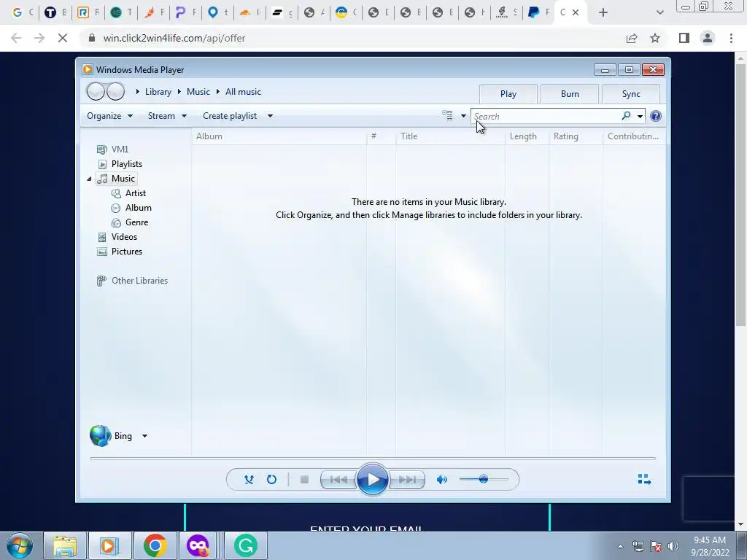Screen dimensions: 747x560
Task: Click the media player back arrow
Action: (x=96, y=91)
